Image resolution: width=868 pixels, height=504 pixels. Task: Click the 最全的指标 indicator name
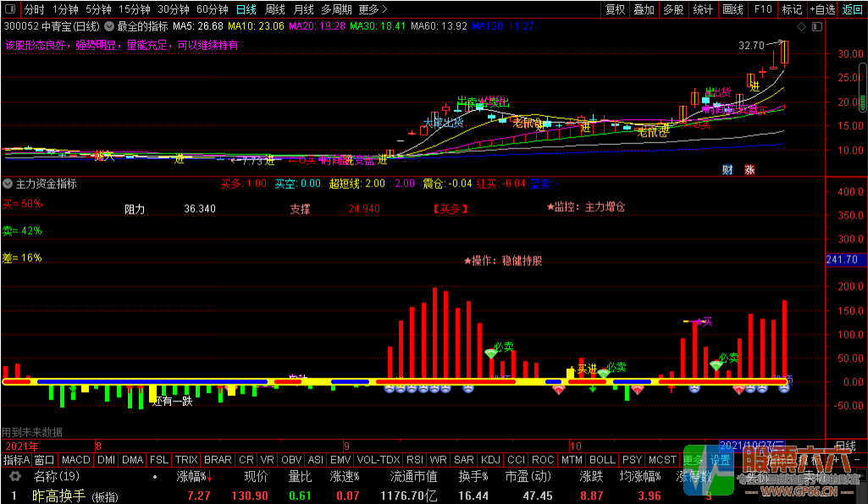click(x=142, y=26)
